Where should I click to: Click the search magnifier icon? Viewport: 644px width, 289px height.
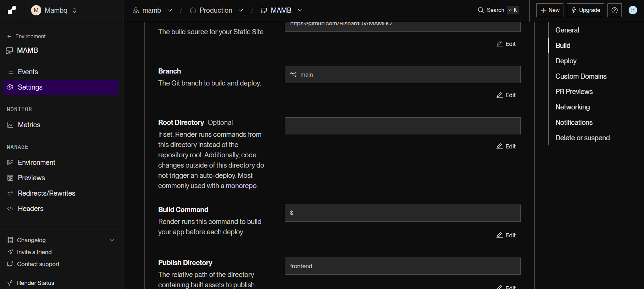(x=481, y=10)
